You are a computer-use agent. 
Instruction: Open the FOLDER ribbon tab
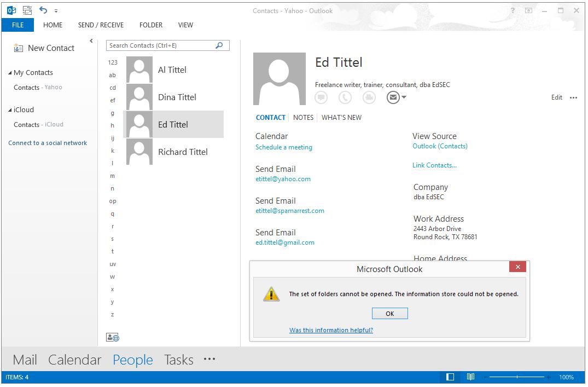[151, 25]
